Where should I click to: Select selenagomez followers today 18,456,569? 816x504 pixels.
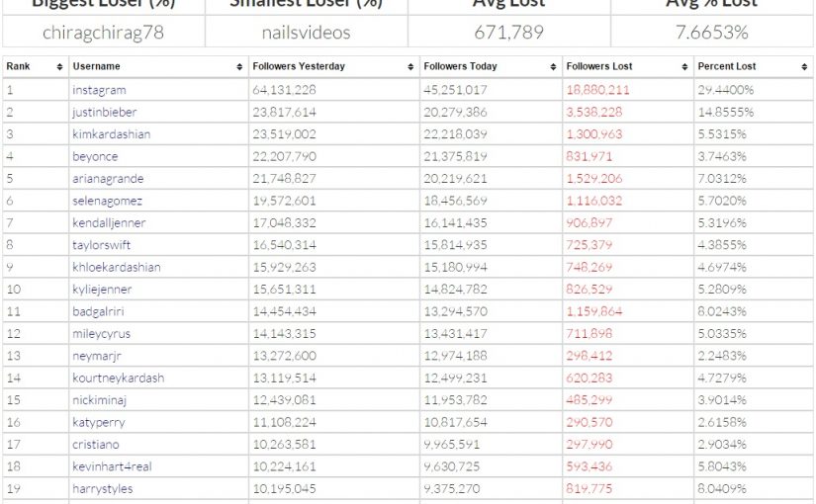(455, 201)
